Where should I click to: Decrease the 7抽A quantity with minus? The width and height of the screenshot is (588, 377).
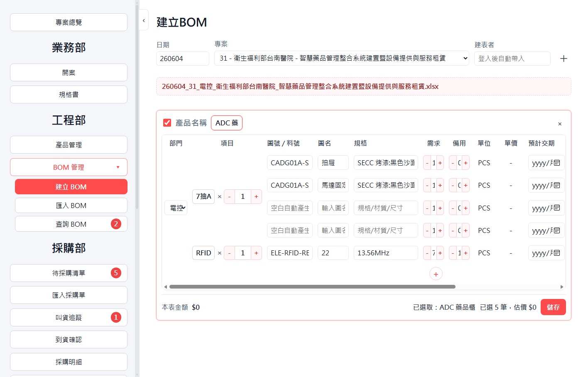229,196
